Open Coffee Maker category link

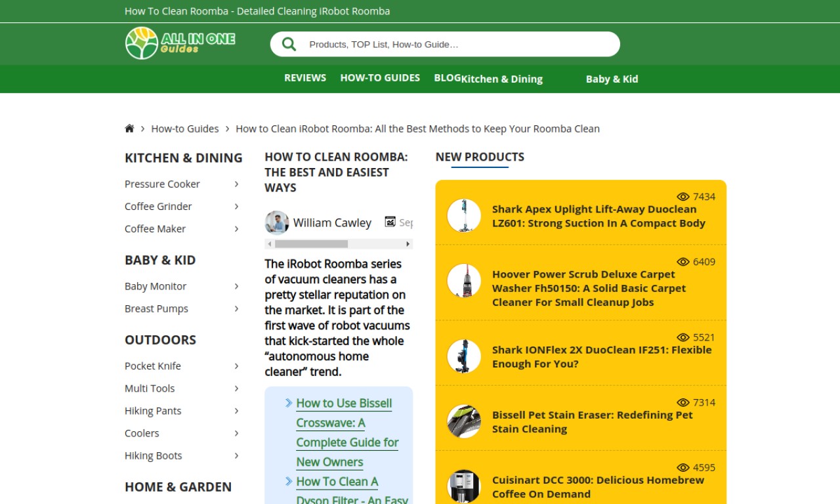click(x=155, y=228)
